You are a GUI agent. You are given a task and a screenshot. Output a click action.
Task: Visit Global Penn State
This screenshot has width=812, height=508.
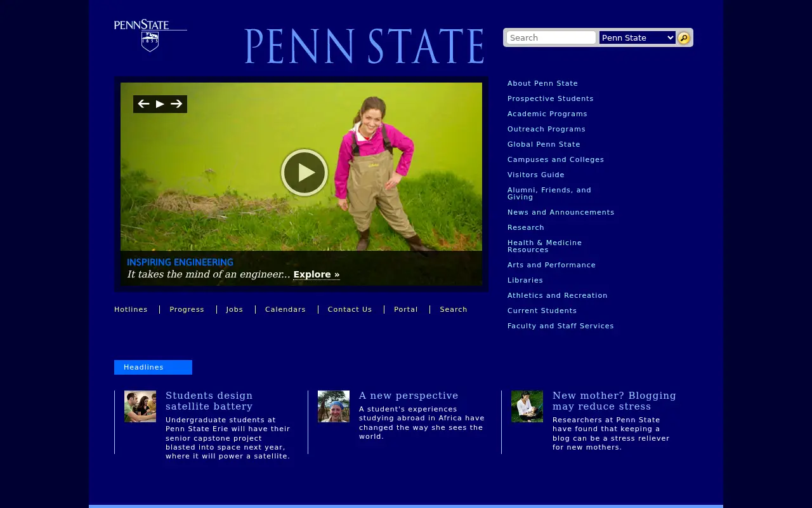(x=544, y=145)
